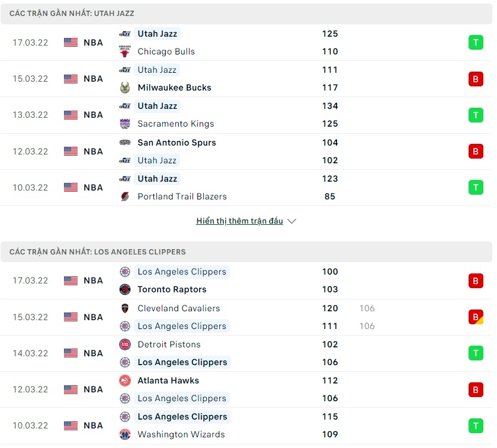Click the red B badge for Jazz-Bucks game

pos(476,79)
